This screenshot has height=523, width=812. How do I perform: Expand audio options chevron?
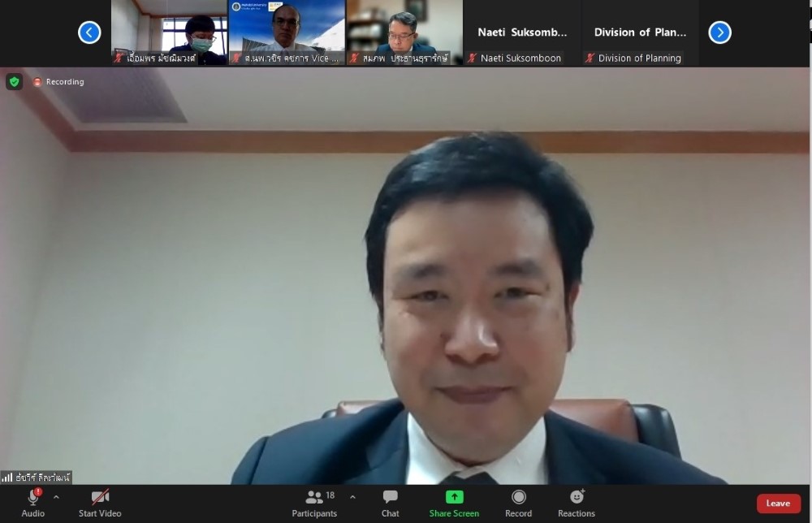pos(56,497)
